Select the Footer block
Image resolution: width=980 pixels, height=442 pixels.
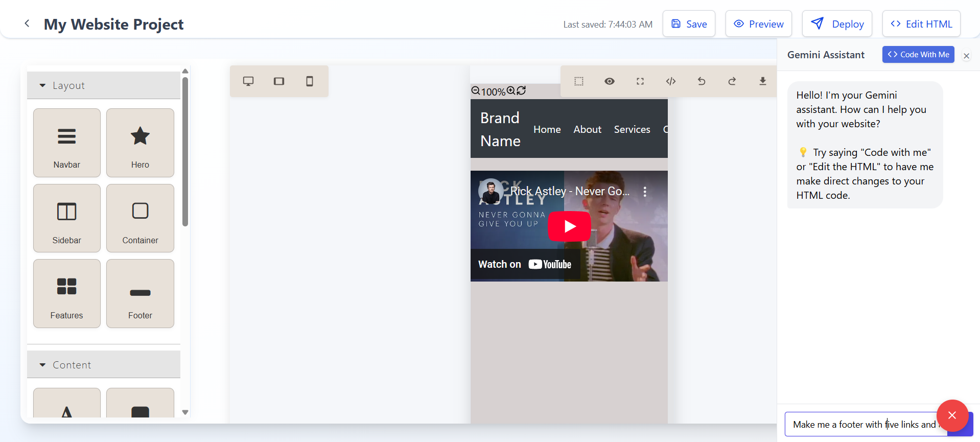(140, 293)
